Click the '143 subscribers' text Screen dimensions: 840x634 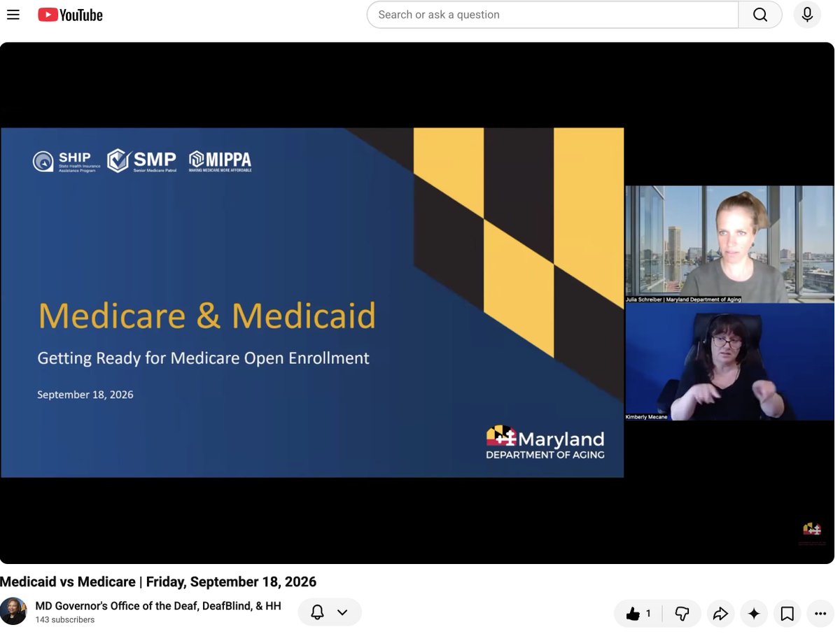(x=65, y=620)
